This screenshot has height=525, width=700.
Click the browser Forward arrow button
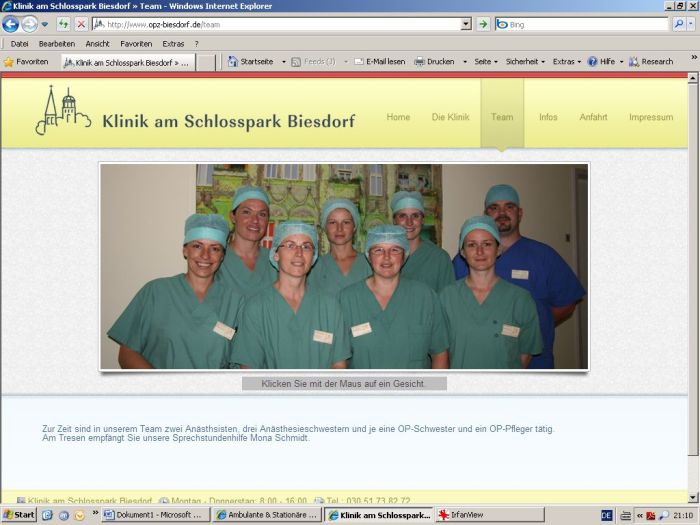coord(29,24)
